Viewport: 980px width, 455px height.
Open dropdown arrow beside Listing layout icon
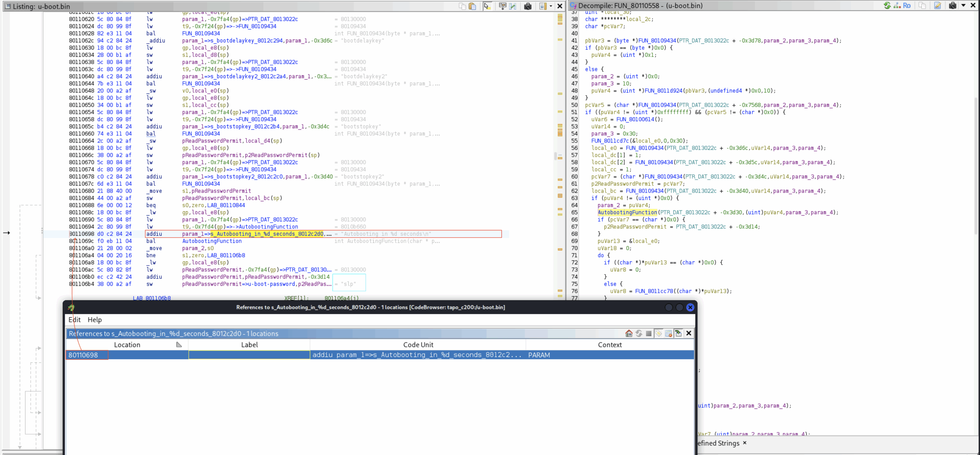point(551,6)
